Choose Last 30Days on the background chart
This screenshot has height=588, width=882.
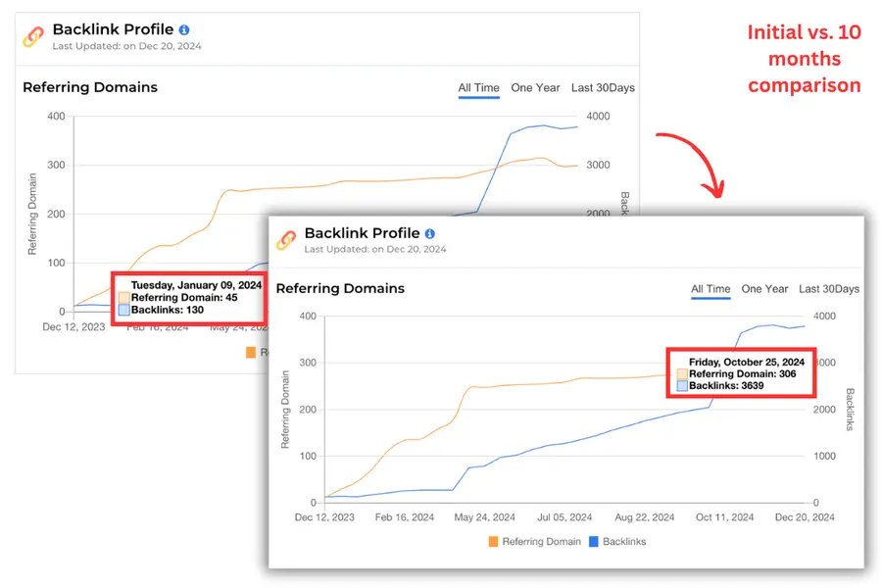coord(601,87)
